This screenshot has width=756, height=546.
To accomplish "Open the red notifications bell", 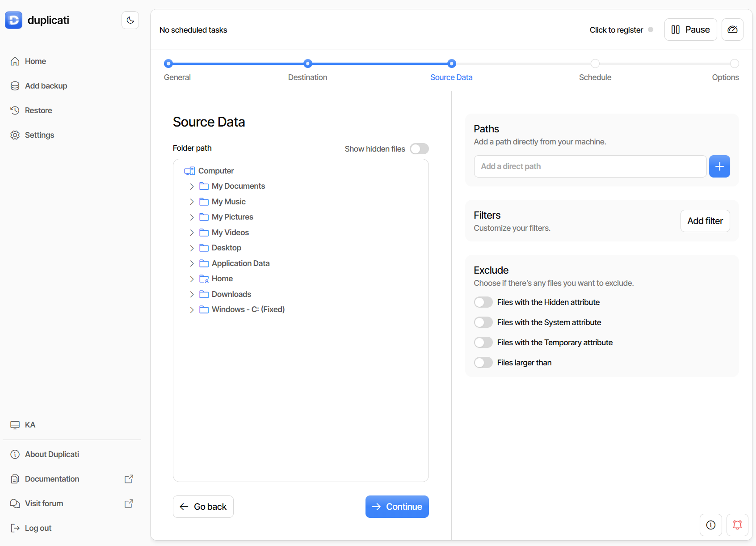I will pos(737,525).
